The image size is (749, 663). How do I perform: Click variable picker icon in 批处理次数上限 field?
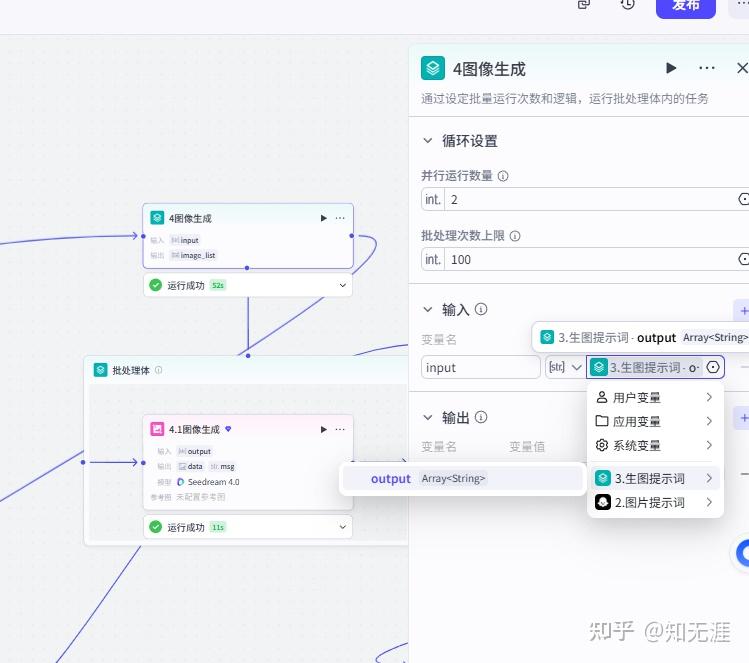tap(743, 259)
